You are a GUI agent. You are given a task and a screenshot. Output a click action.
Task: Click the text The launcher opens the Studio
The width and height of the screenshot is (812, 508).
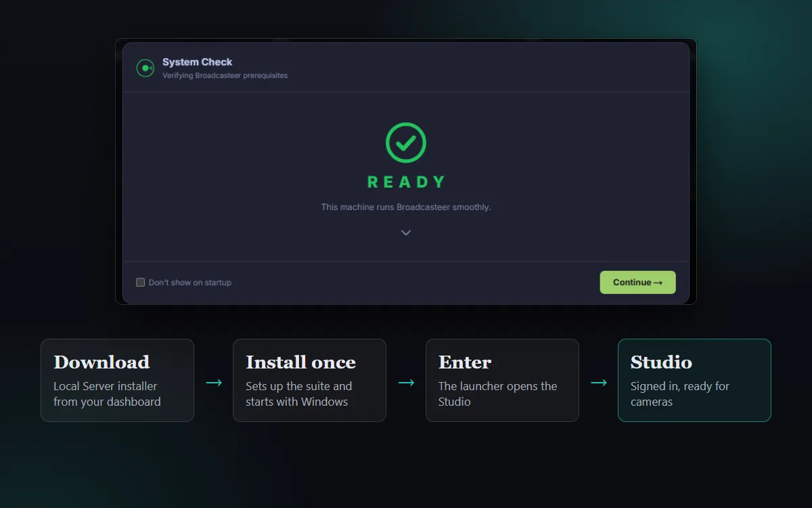pos(497,394)
